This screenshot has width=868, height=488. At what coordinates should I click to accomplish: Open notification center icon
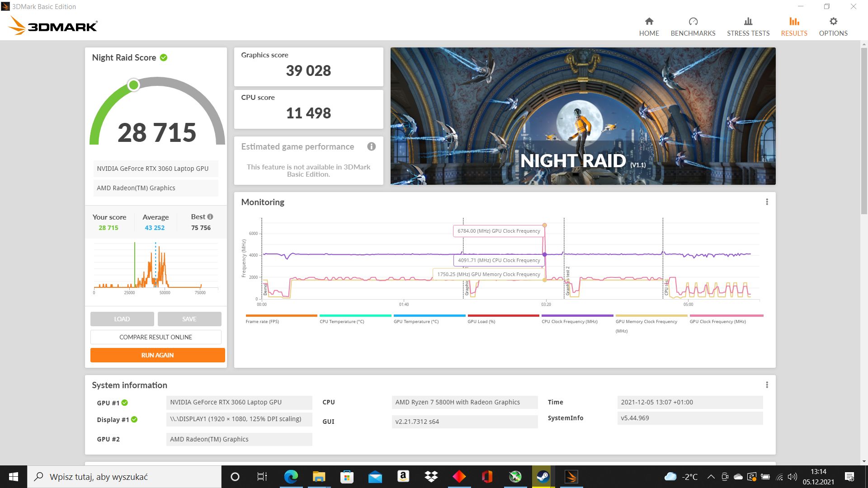point(849,477)
